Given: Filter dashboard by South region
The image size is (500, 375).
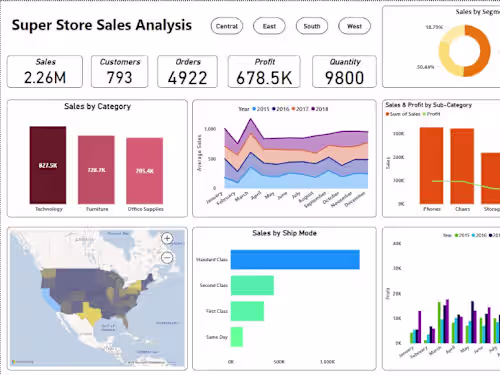Looking at the screenshot, I should (x=312, y=26).
